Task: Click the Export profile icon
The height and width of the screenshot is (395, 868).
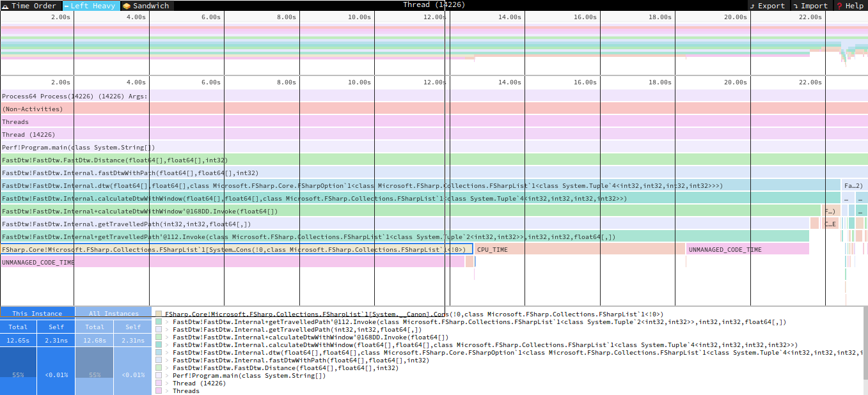Action: coord(753,6)
